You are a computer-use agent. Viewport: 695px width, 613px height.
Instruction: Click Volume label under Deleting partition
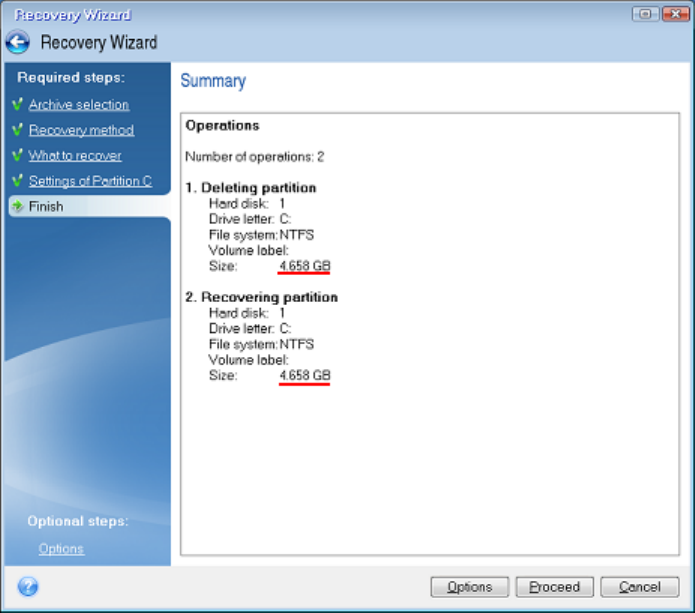pyautogui.click(x=249, y=250)
